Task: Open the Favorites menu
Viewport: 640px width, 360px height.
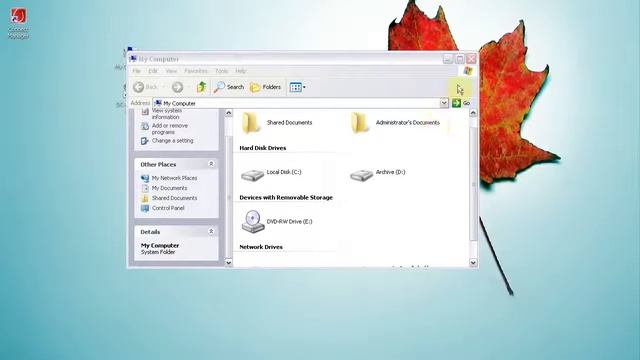Action: point(196,71)
